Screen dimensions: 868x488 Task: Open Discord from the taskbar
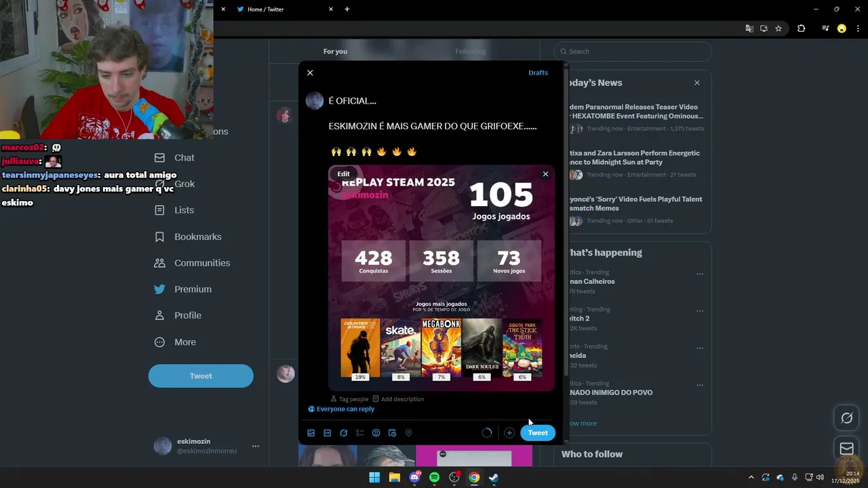coord(414,478)
